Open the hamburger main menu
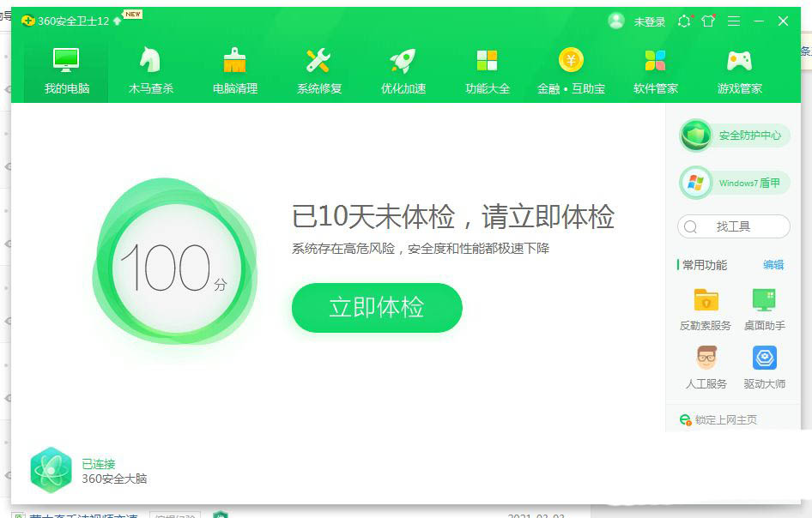The image size is (812, 518). (x=733, y=21)
